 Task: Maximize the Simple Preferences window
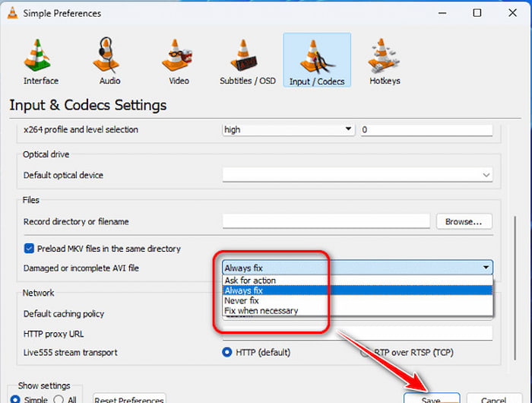(x=477, y=13)
